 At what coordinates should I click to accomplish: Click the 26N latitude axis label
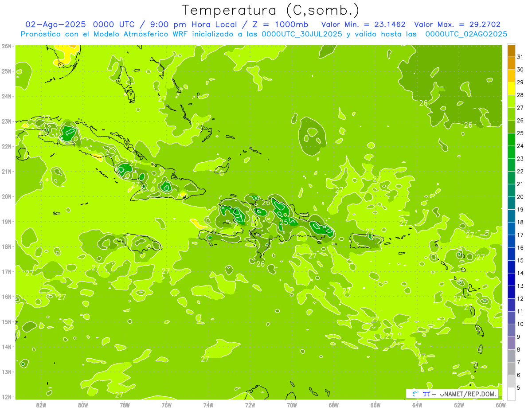pyautogui.click(x=6, y=46)
